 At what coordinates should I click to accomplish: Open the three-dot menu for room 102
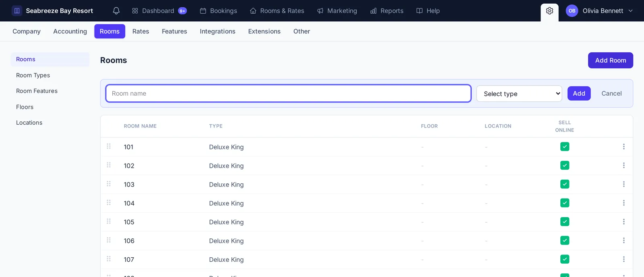(624, 165)
